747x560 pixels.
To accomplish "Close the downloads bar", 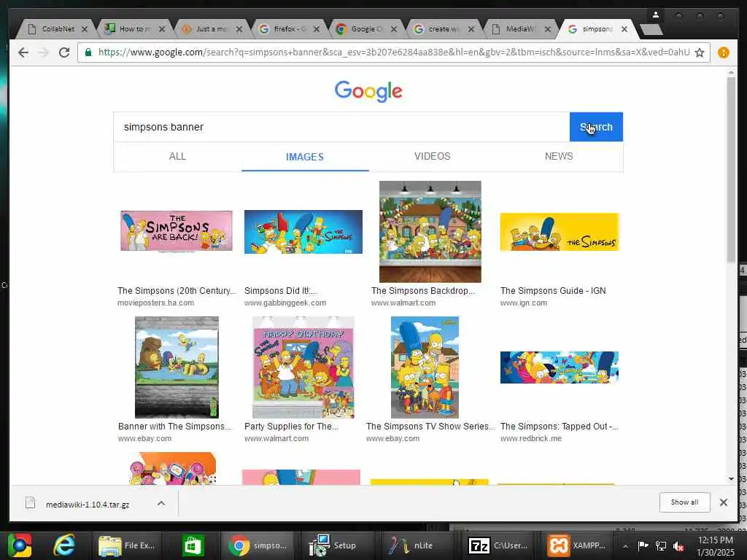I will pos(723,502).
